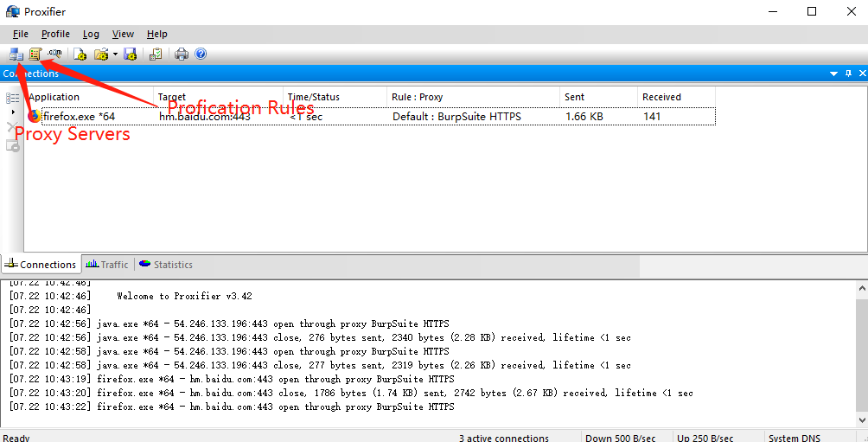This screenshot has height=442, width=868.
Task: Click log scrollbar up arrow
Action: [x=862, y=287]
